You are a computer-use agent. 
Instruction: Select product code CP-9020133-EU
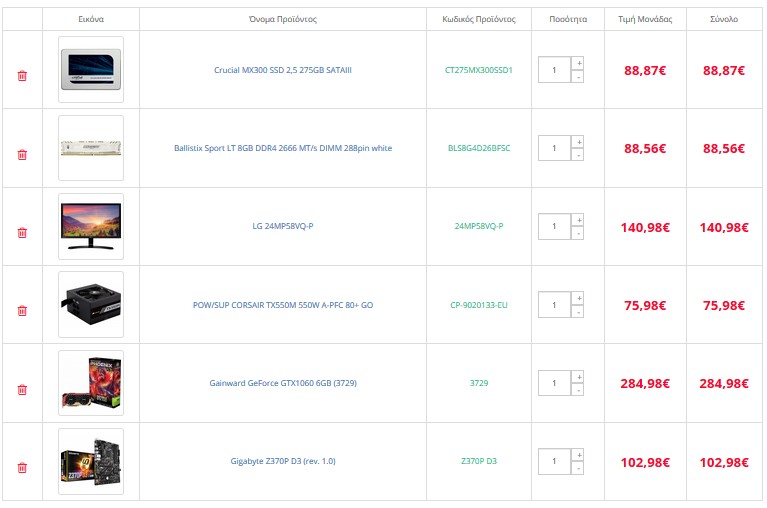479,305
